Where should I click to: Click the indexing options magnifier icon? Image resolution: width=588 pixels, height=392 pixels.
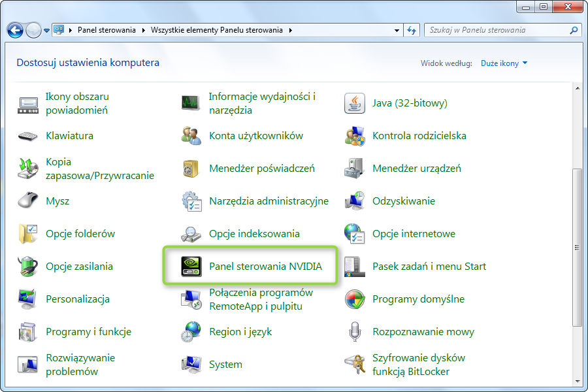[x=191, y=234]
